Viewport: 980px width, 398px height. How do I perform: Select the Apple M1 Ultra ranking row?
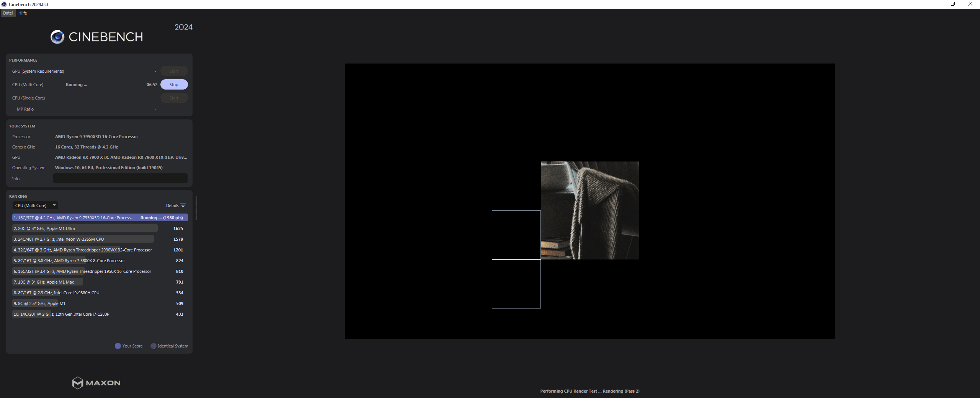(100, 228)
